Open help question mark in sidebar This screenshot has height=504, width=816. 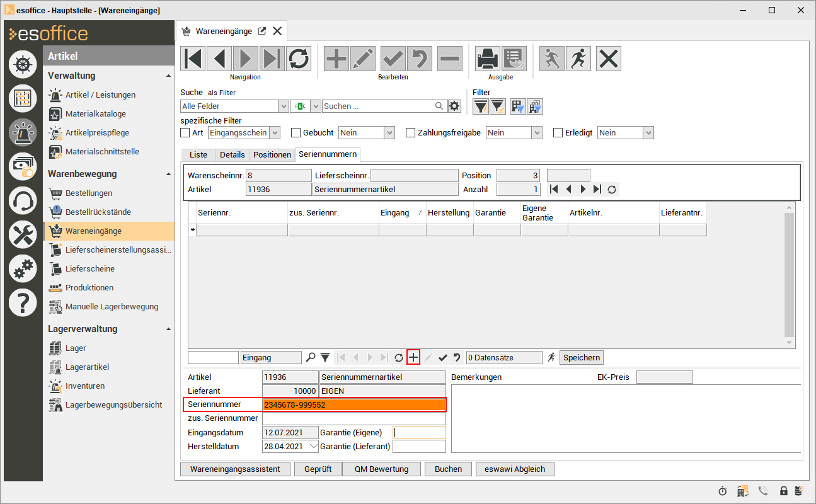(23, 302)
